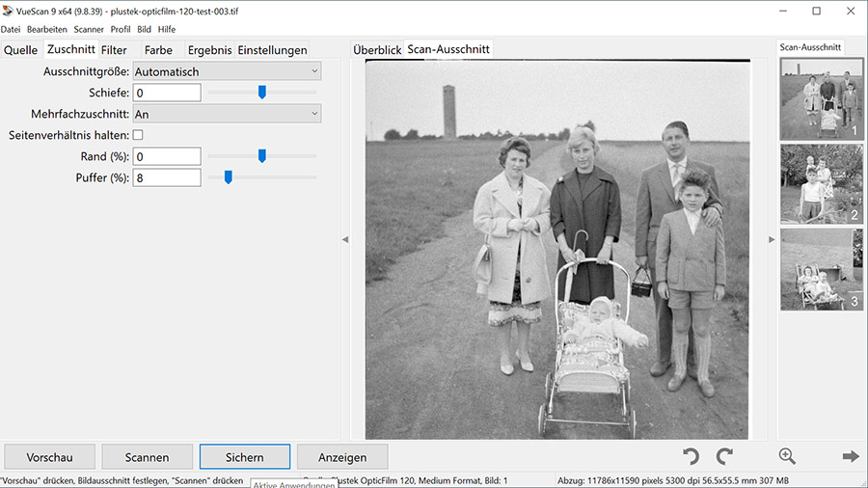
Task: Collapse the right thumbnail panel with the arrow
Action: pyautogui.click(x=771, y=239)
